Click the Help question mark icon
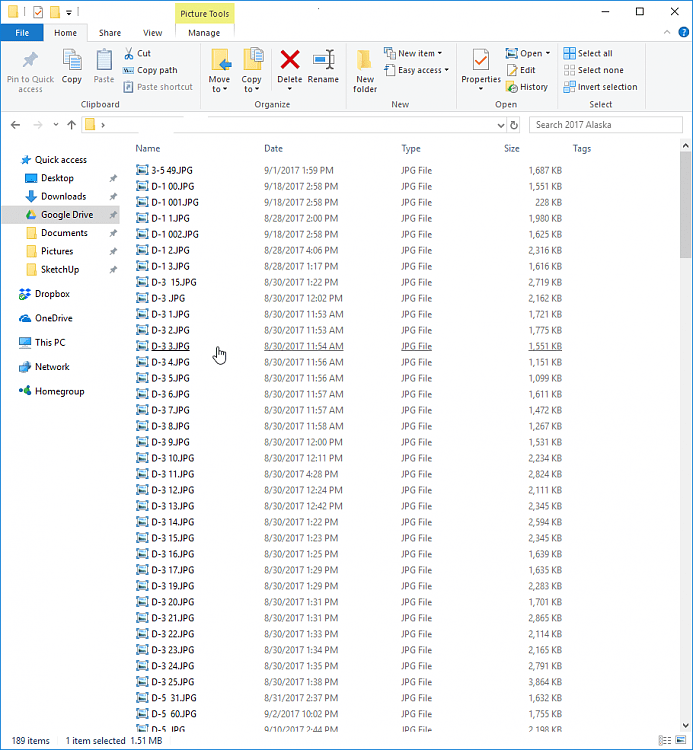693x750 pixels. [x=683, y=32]
